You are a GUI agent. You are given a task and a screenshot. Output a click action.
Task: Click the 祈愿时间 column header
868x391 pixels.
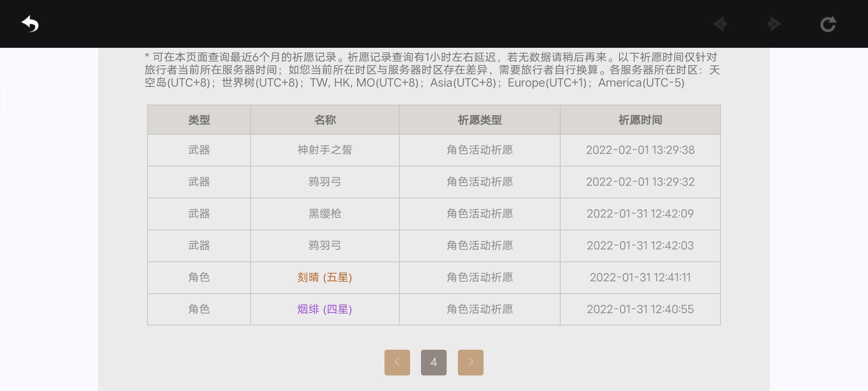640,120
